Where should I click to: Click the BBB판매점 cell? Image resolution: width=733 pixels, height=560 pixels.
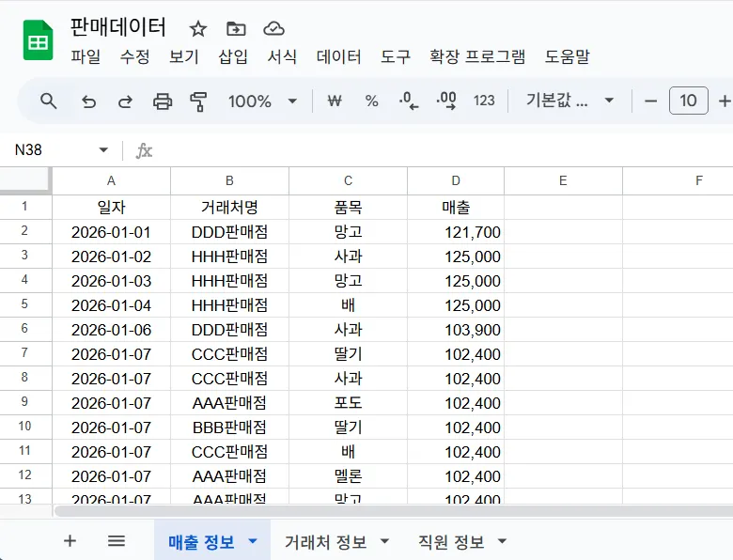229,428
